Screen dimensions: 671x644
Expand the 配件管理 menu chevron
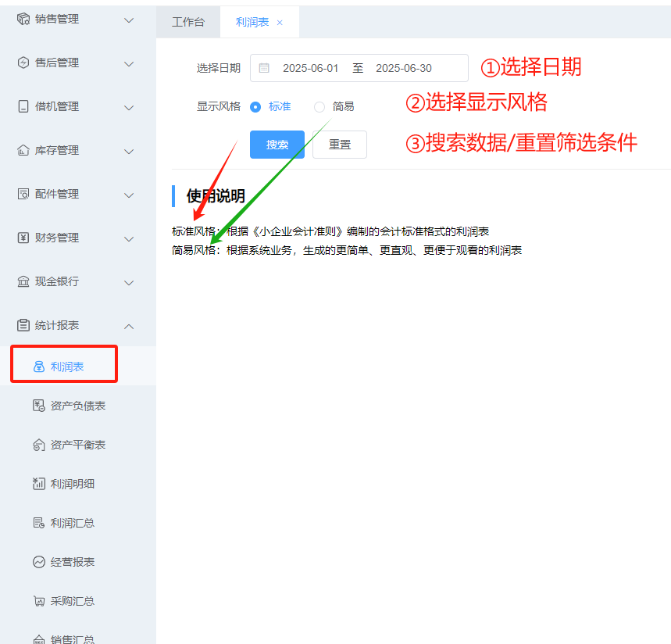[x=129, y=195]
